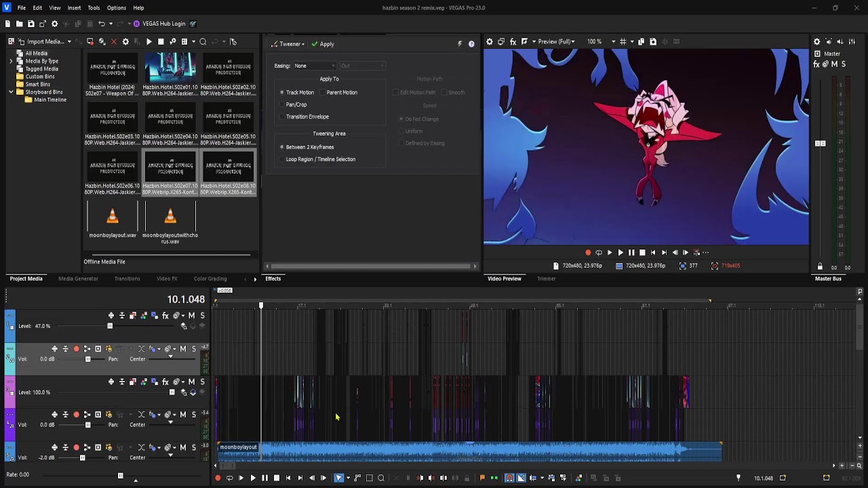Select the Transition Envelope radio option
Image resolution: width=868 pixels, height=488 pixels.
click(x=304, y=117)
